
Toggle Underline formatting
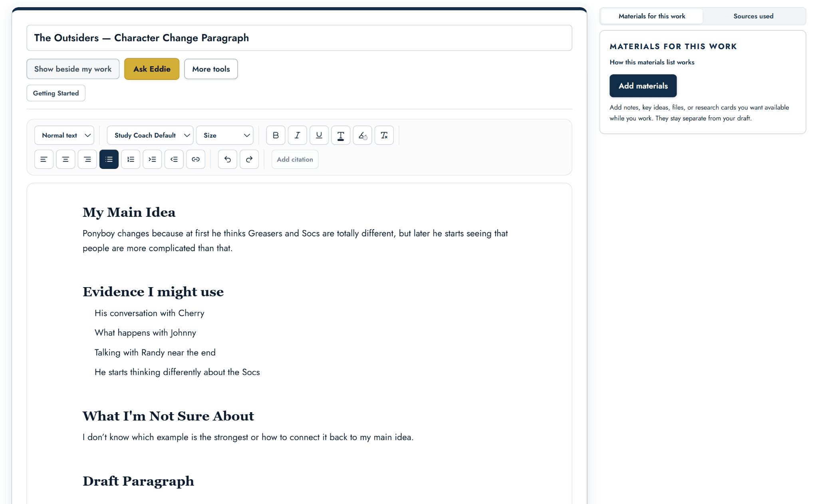[319, 135]
